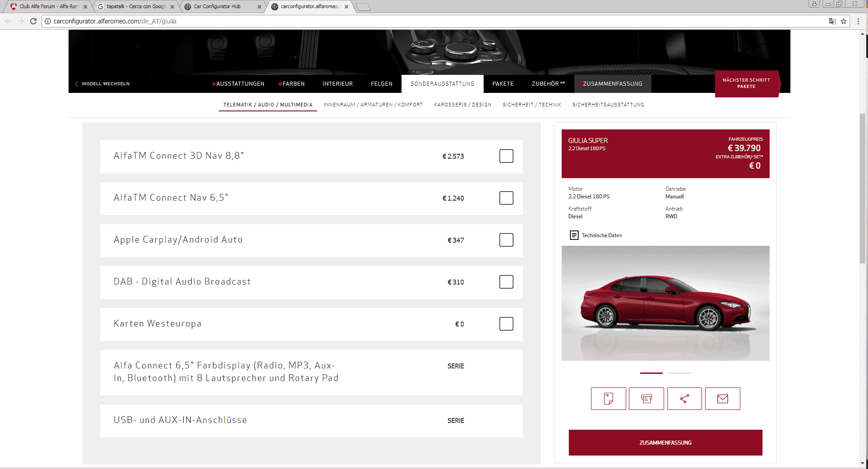Open Technische Daten document icon
868x469 pixels.
pyautogui.click(x=574, y=235)
